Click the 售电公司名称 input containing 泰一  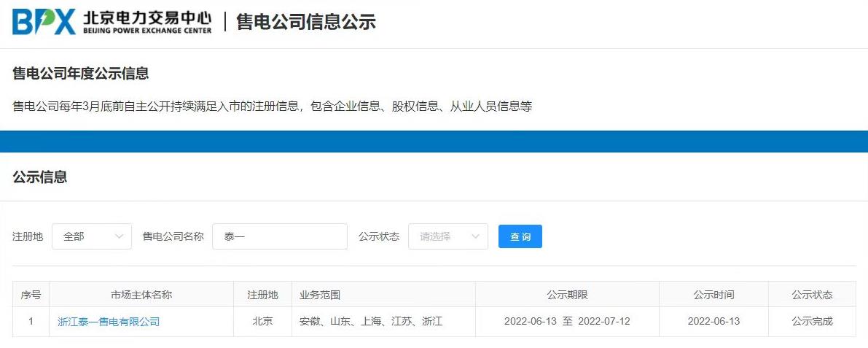click(280, 236)
